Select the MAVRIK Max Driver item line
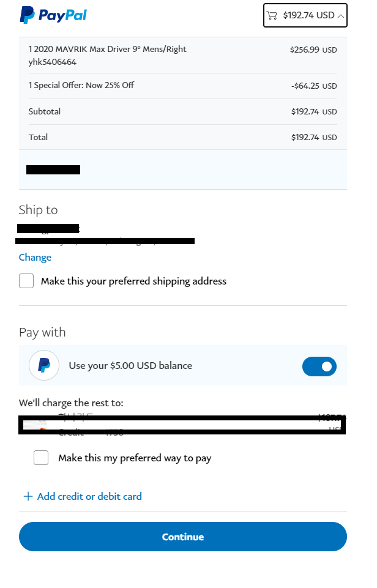The image size is (377, 588). click(x=107, y=50)
